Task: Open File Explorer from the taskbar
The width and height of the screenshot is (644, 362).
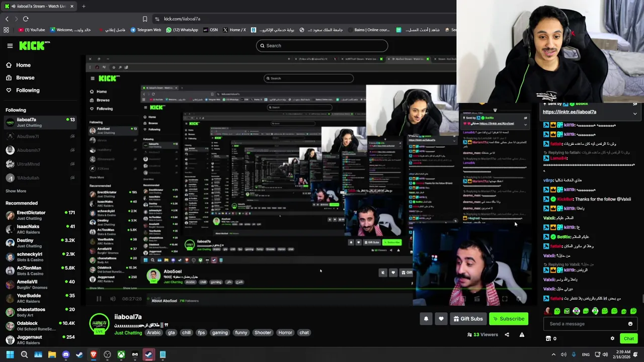Action: [x=52, y=355]
